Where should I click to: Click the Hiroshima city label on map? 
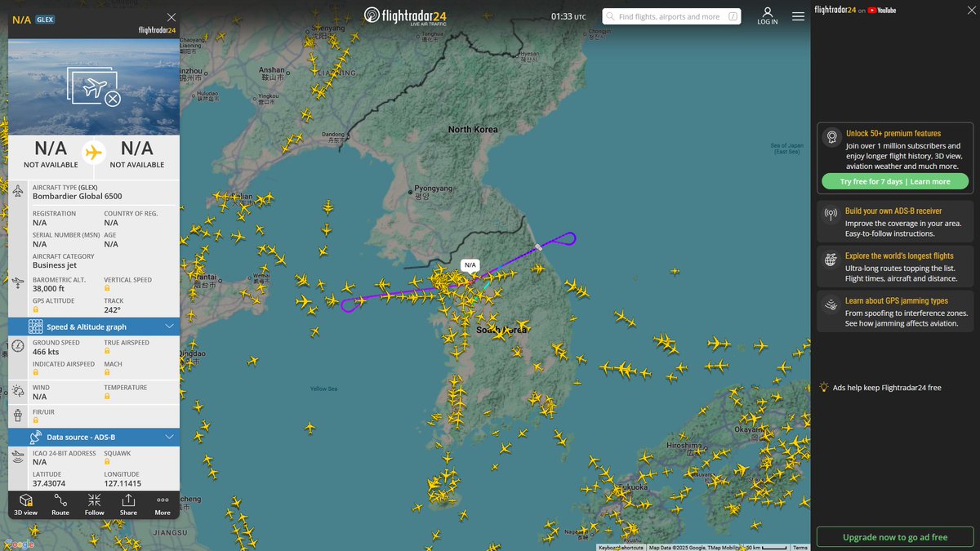click(684, 446)
